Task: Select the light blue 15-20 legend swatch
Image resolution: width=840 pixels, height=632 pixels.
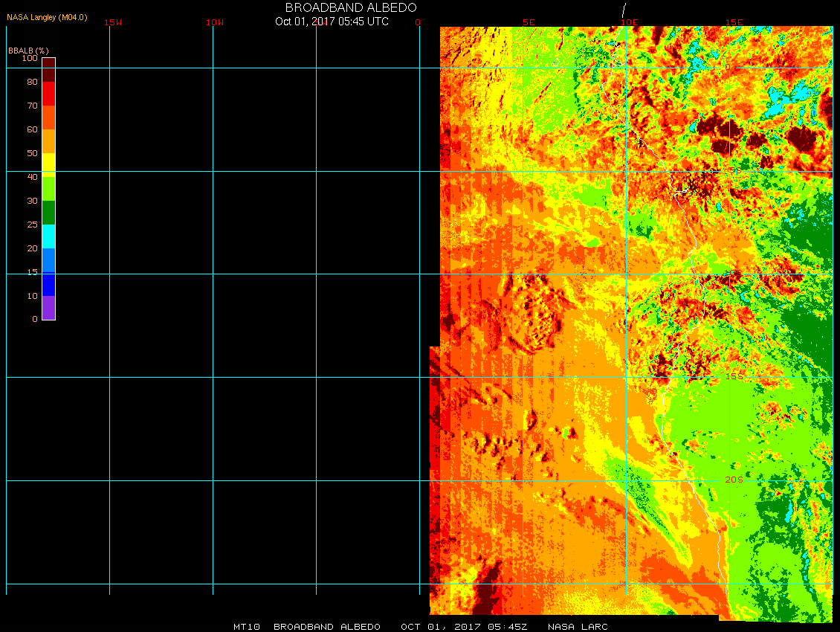Action: (x=49, y=260)
